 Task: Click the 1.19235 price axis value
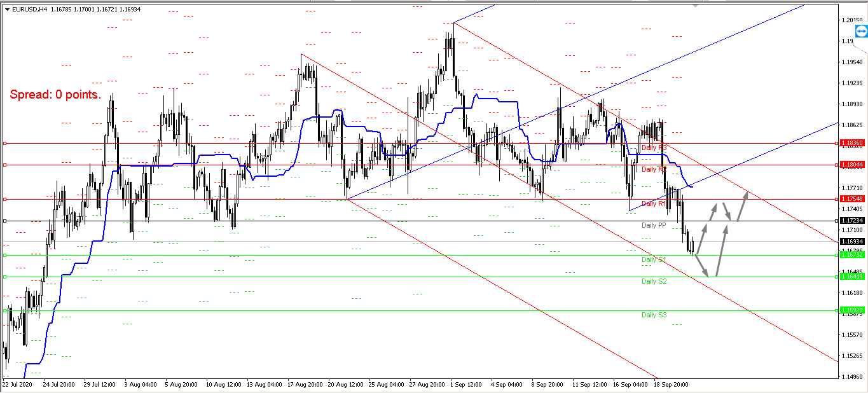[x=852, y=83]
